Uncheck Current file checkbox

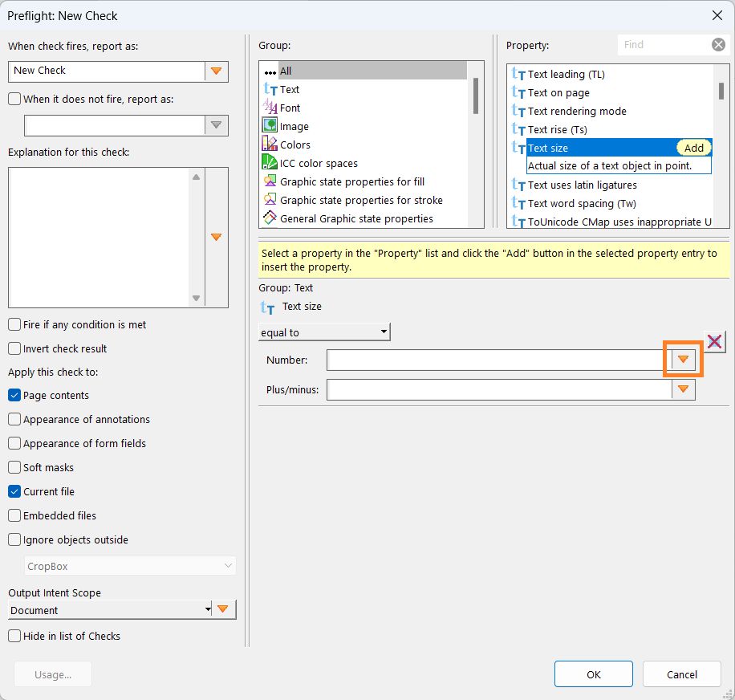[x=14, y=491]
